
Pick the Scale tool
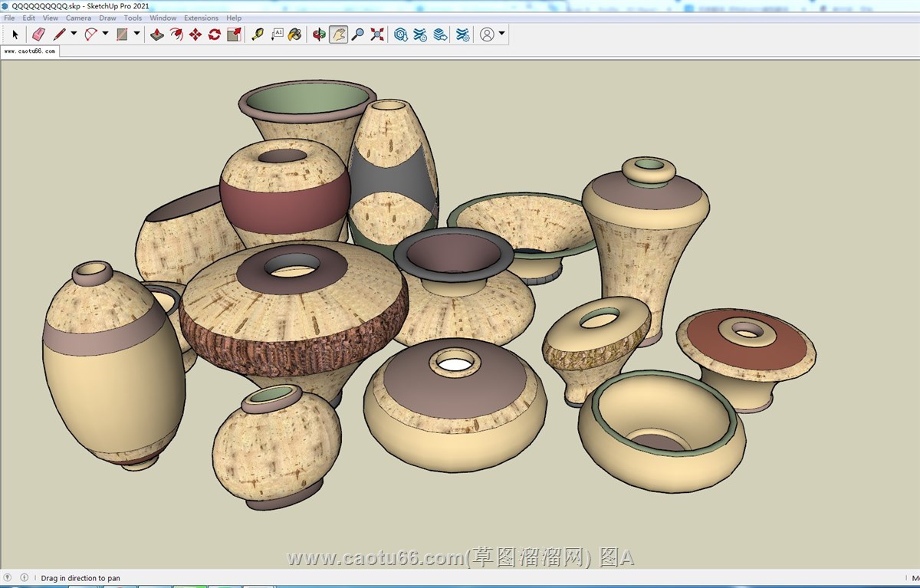point(234,34)
